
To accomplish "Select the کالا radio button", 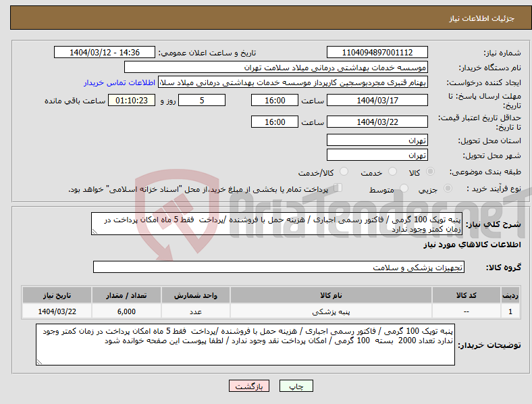I will [430, 172].
